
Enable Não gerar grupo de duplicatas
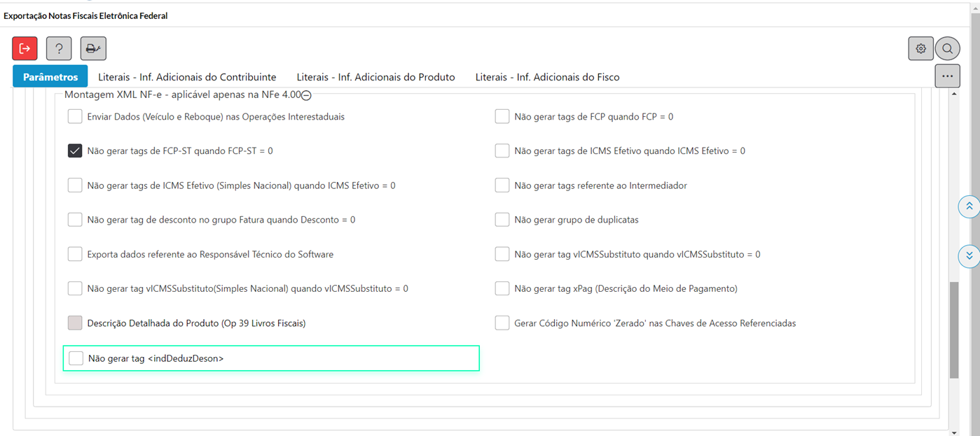(x=502, y=220)
